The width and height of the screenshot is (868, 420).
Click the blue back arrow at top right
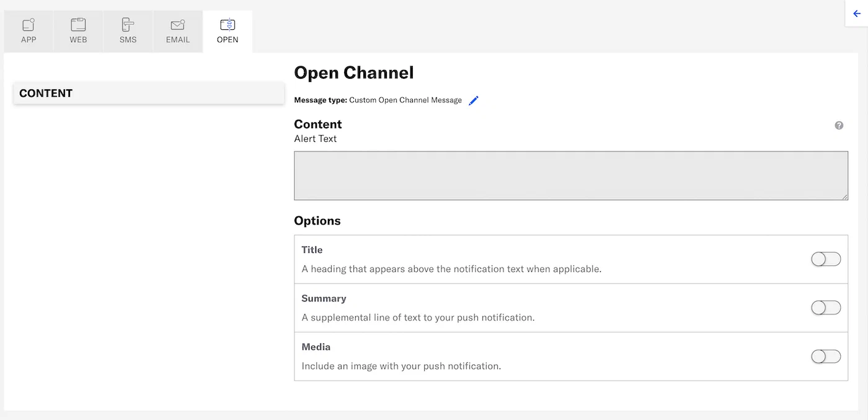[x=858, y=13]
